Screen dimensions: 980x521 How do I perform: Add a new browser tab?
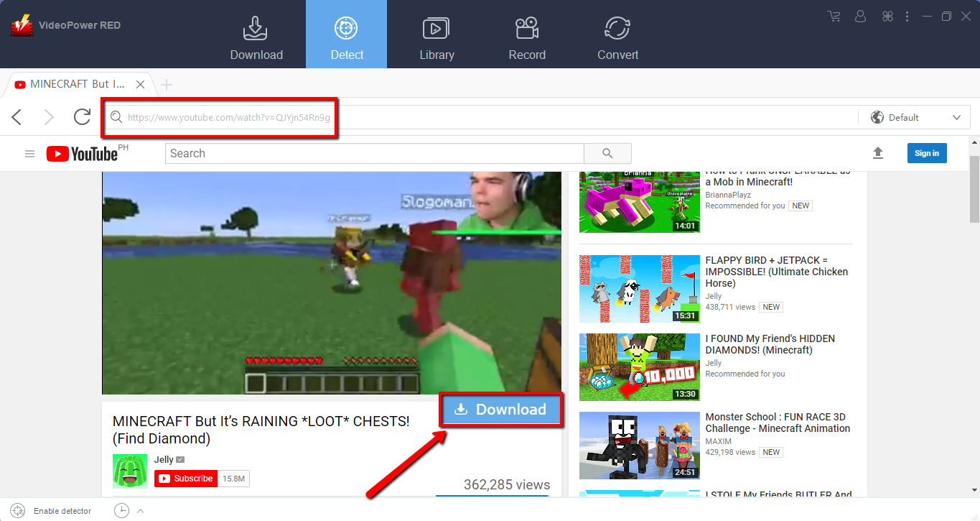(167, 85)
